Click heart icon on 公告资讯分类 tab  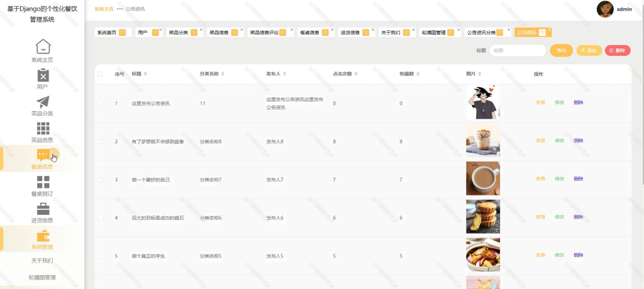tap(499, 33)
